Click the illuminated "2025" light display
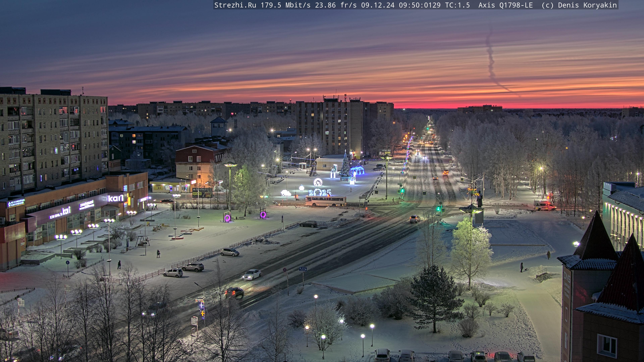The width and height of the screenshot is (644, 362). [320, 192]
